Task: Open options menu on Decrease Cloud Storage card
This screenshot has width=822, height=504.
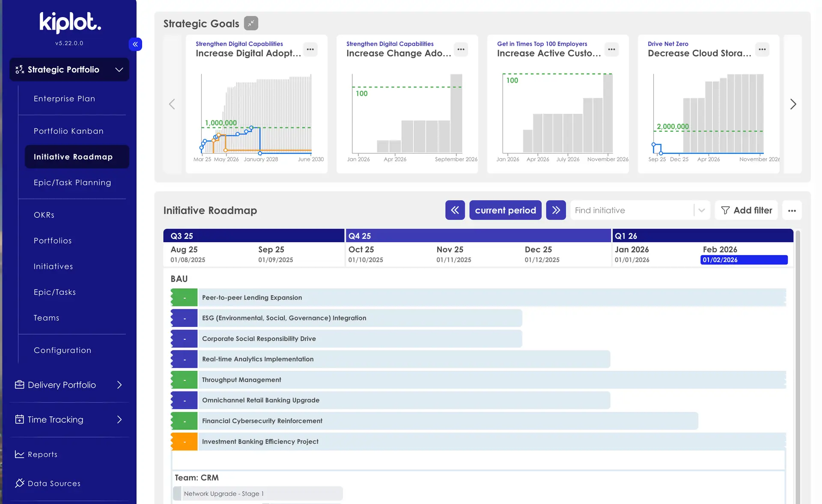Action: tap(762, 49)
